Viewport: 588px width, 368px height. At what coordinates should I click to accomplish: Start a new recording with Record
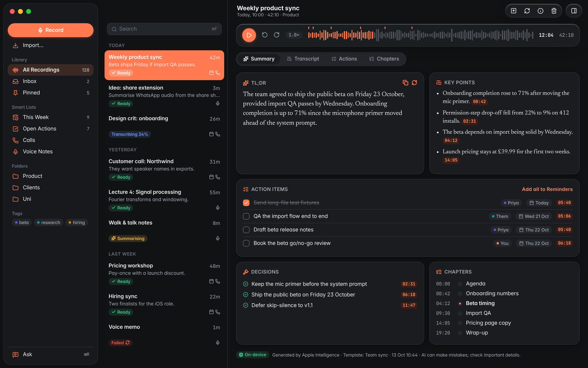(x=51, y=30)
